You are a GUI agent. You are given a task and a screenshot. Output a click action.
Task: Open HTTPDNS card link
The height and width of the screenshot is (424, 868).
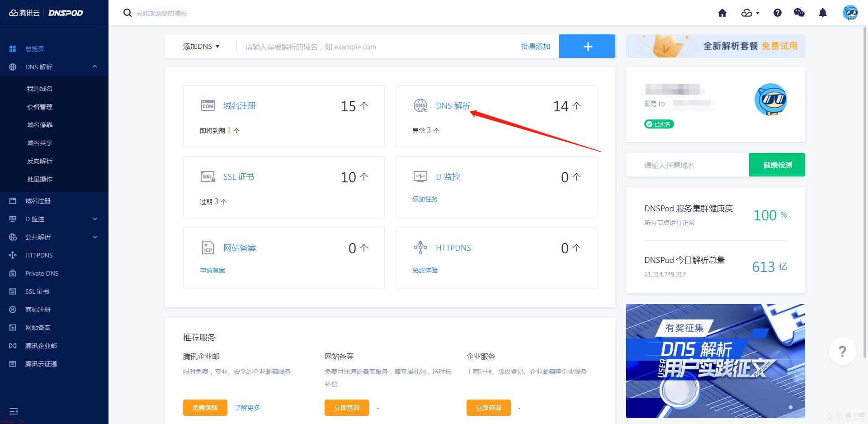[x=453, y=248]
